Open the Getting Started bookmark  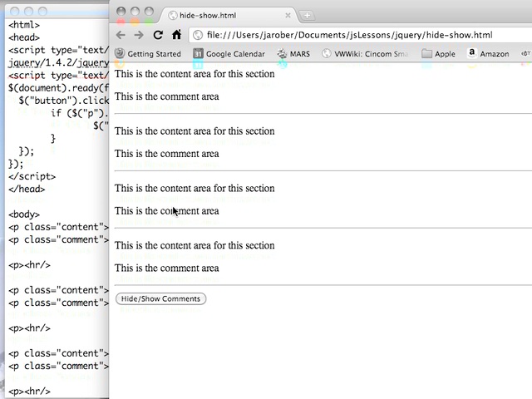[148, 53]
